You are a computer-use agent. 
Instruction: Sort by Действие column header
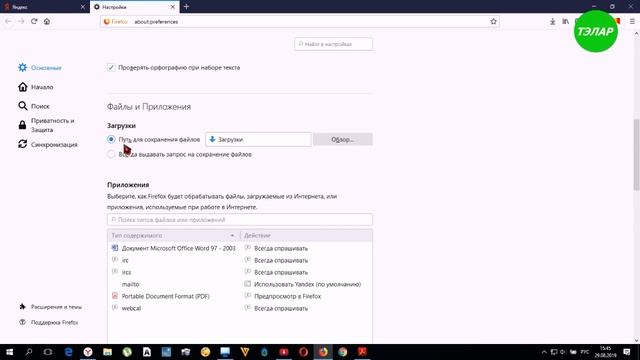(306, 236)
